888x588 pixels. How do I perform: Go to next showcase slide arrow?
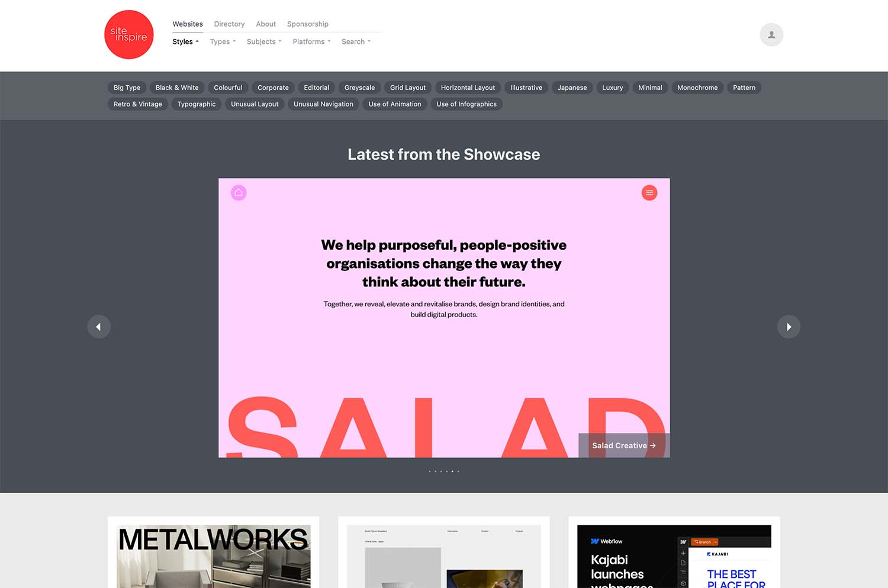pos(789,327)
